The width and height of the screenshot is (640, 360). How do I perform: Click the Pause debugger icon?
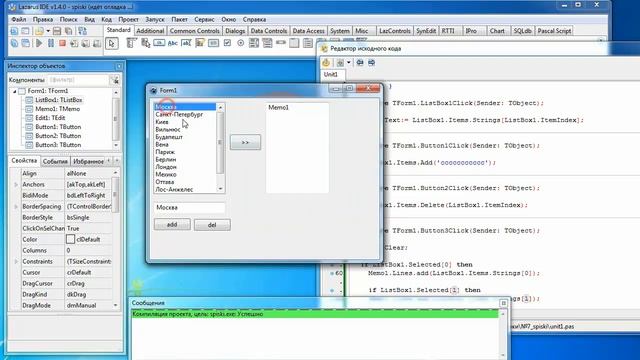pos(51,43)
